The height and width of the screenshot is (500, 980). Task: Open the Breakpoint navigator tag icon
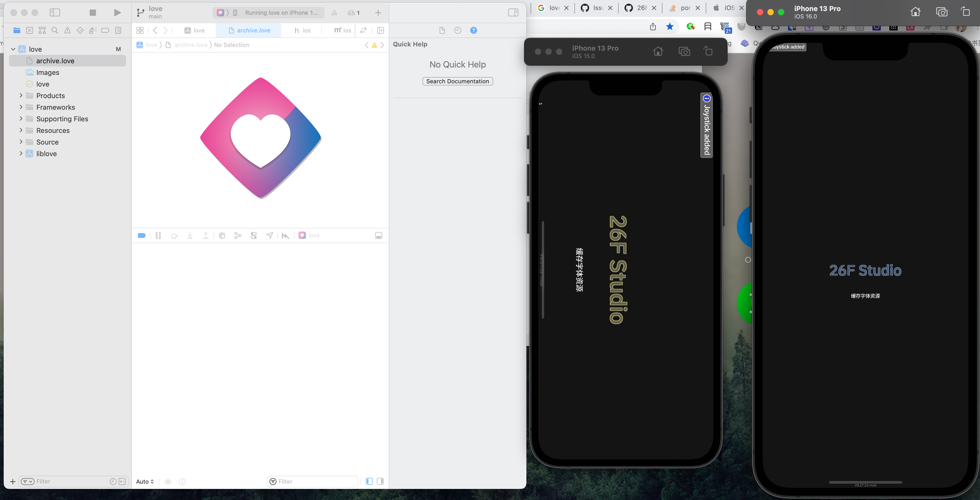pyautogui.click(x=105, y=30)
